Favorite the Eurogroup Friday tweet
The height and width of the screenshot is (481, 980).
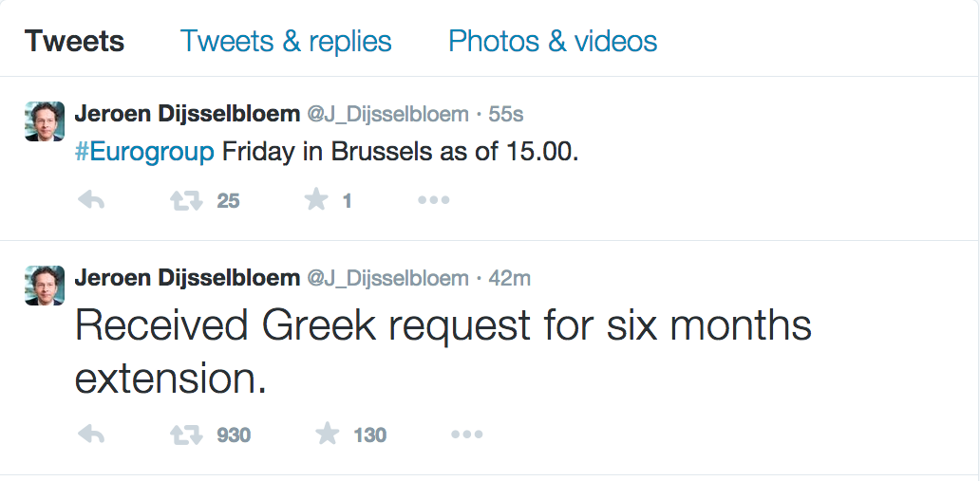316,200
